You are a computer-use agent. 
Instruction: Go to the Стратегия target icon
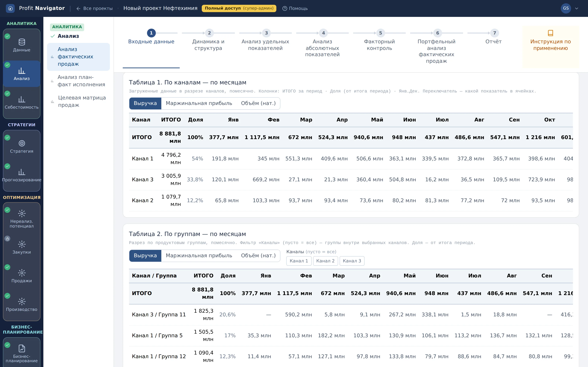[22, 143]
